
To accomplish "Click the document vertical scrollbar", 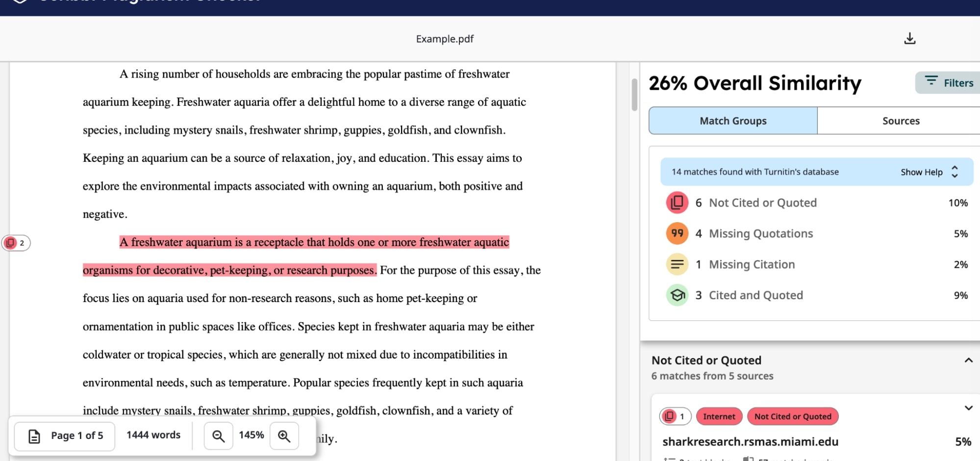I will point(634,95).
